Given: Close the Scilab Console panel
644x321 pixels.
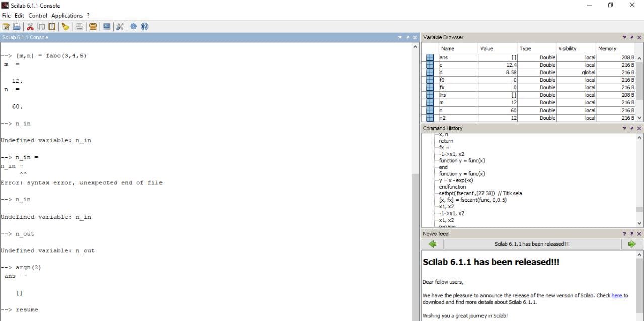Looking at the screenshot, I should 415,38.
